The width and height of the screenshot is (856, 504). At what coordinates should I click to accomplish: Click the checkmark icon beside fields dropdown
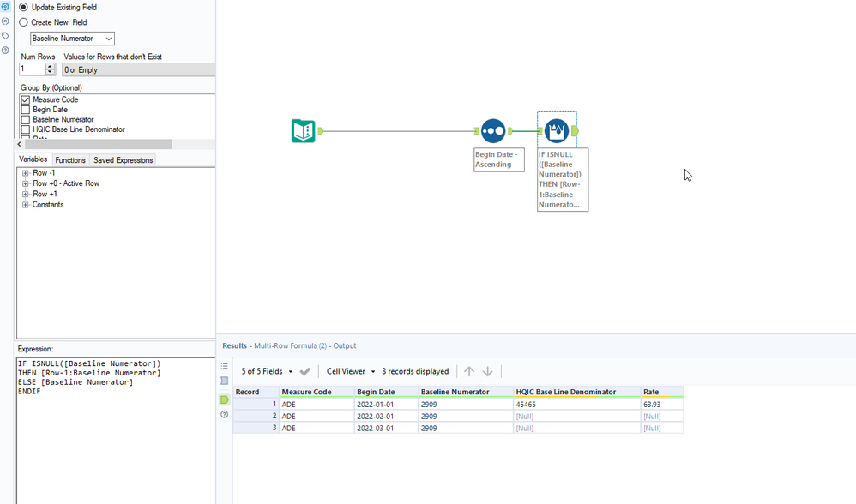coord(305,371)
